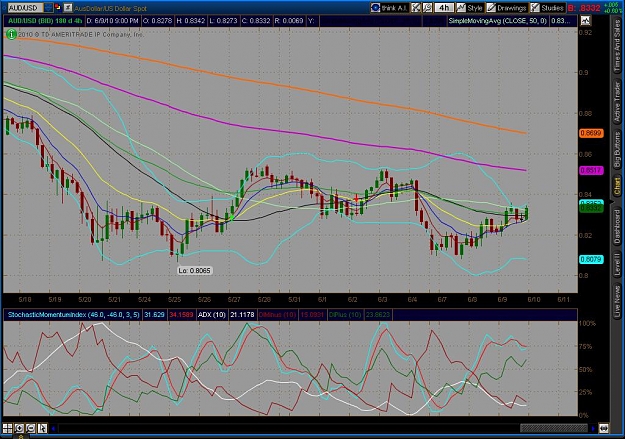625x439 pixels.
Task: Click the 31.629 stochastic momentum value
Action: point(154,315)
